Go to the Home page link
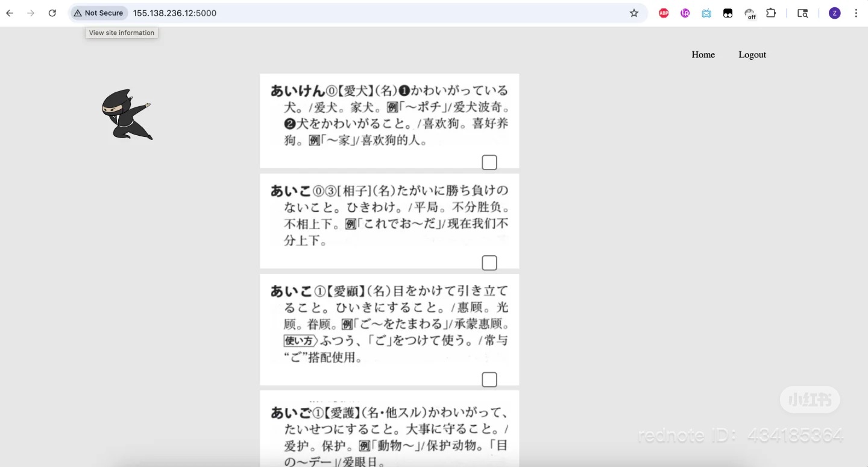 coord(703,54)
